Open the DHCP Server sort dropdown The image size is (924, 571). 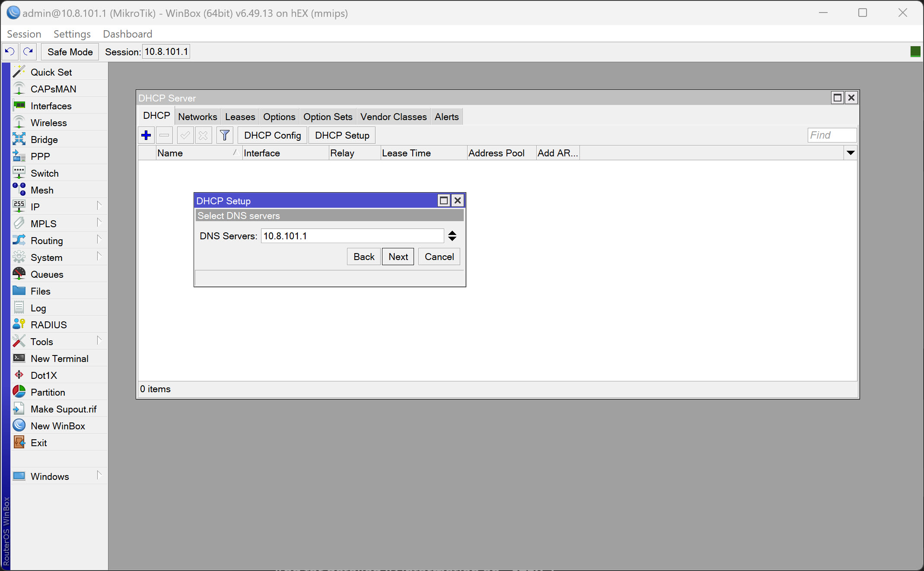coord(851,152)
